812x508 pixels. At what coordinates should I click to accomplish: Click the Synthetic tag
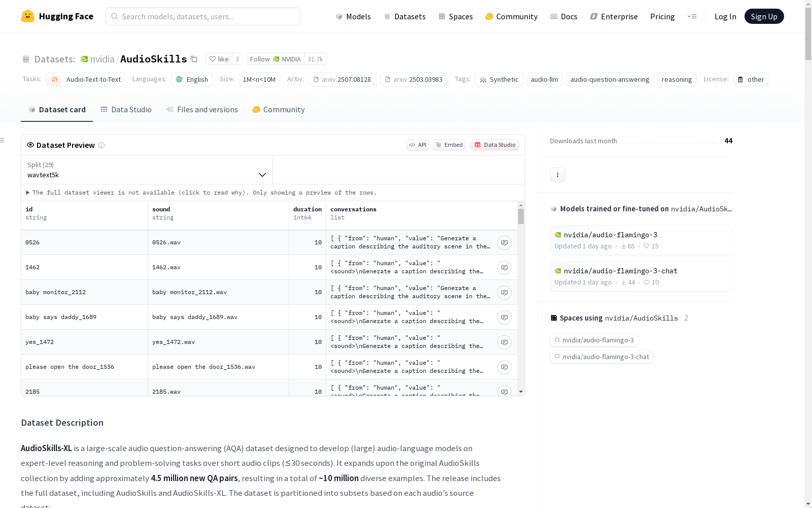pos(499,79)
